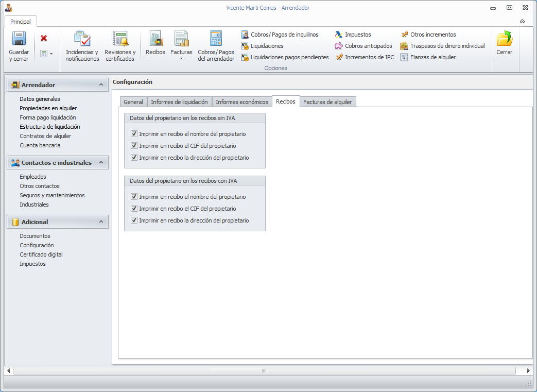The height and width of the screenshot is (392, 537).
Task: Open Contratos de alquiler
Action: (x=45, y=136)
